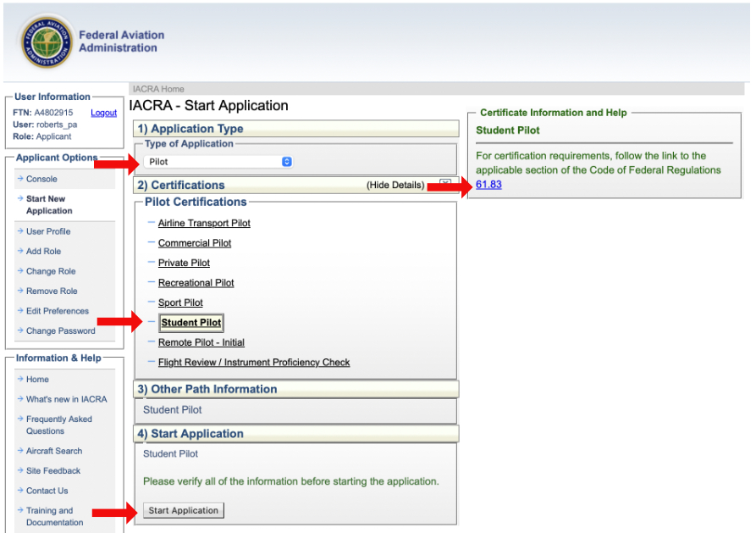Click the Start Application section header
756x533 pixels.
(296, 434)
